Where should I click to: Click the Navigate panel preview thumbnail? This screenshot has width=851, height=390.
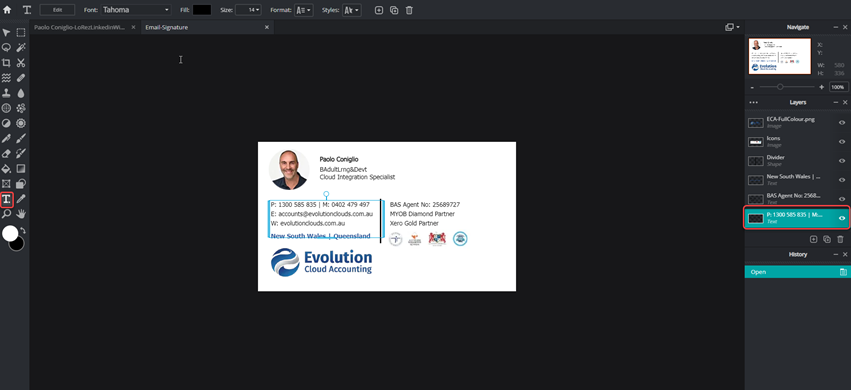pos(780,56)
